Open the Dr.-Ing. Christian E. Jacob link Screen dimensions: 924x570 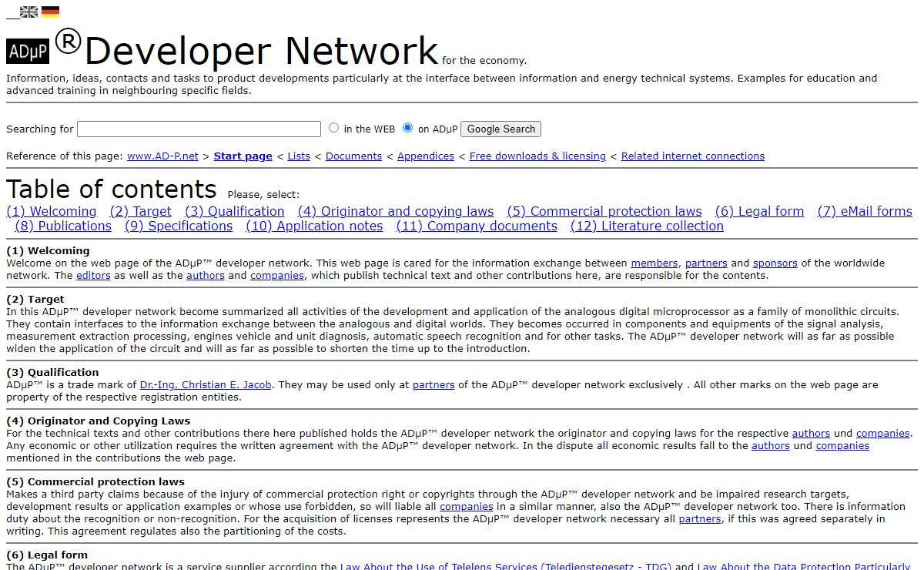coord(206,384)
